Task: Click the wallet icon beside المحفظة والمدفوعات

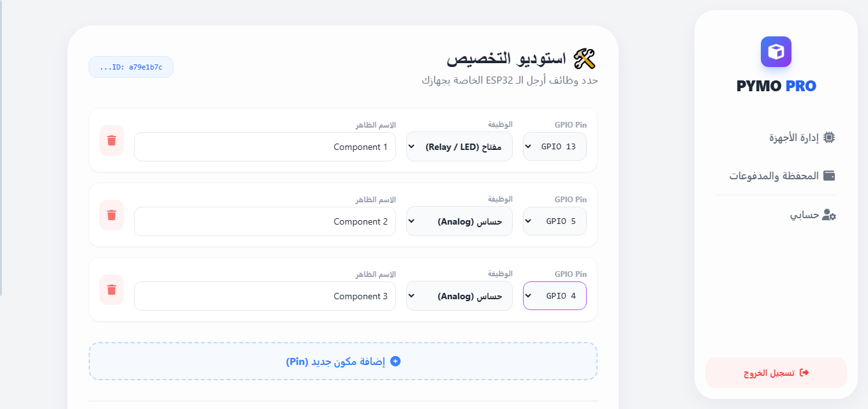Action: pos(829,175)
